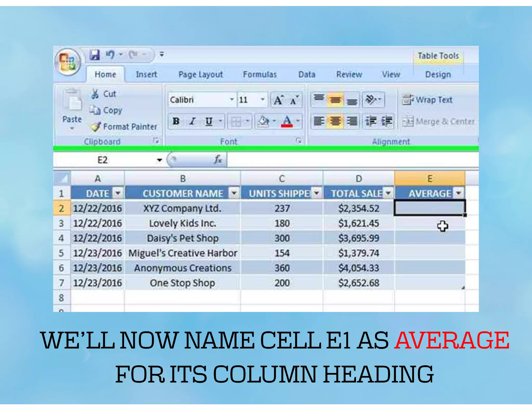Click the Increase Indent icon
This screenshot has width=532, height=411.
pos(387,121)
